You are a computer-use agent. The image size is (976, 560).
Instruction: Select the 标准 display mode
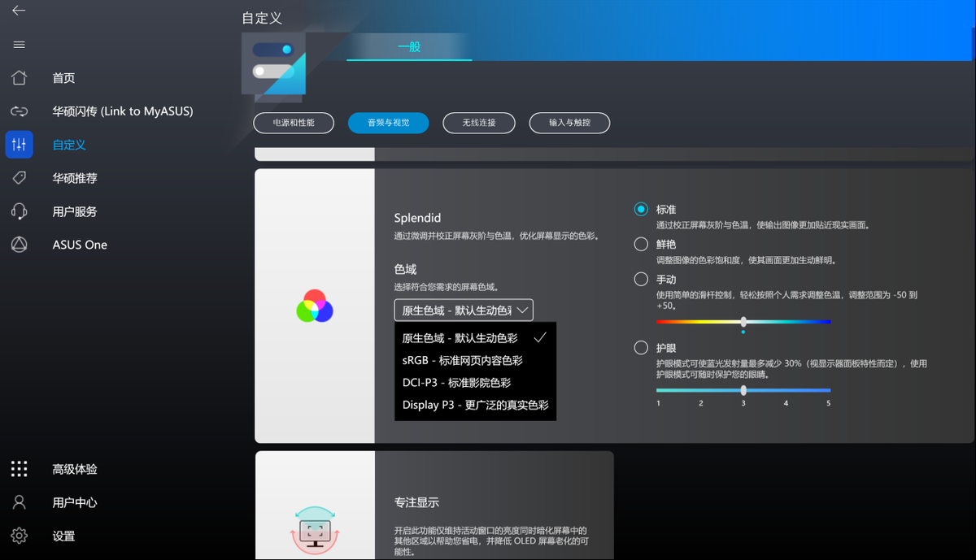(x=640, y=209)
